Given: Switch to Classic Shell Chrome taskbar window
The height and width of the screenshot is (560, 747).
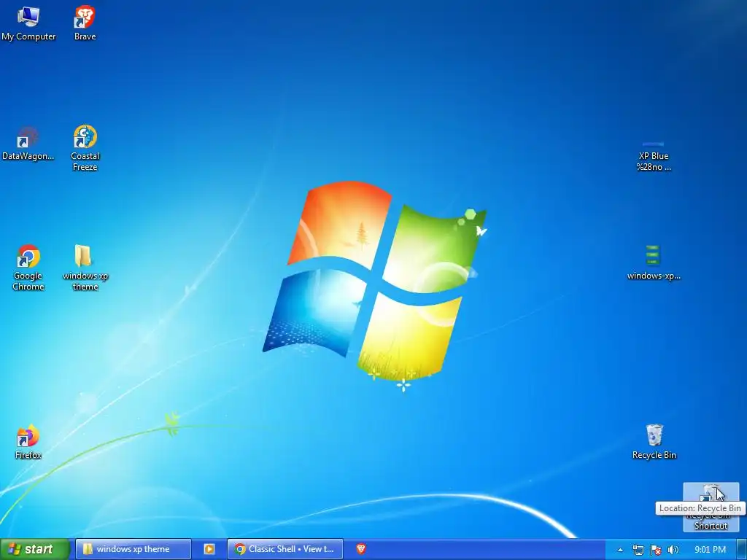Looking at the screenshot, I should tap(285, 549).
